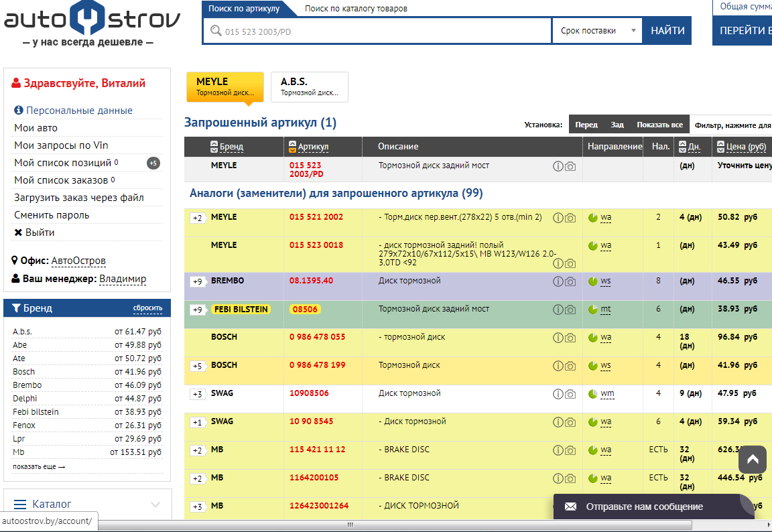
Task: Open photo icon for MEYLE 015 521 2002
Action: pyautogui.click(x=570, y=218)
